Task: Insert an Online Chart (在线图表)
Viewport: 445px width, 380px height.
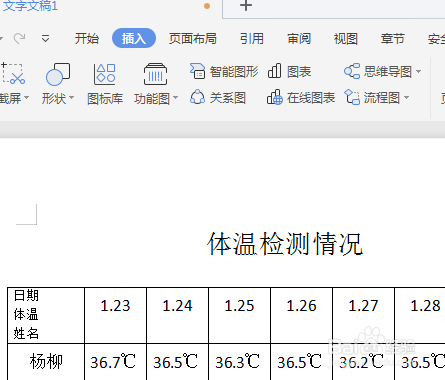Action: [301, 98]
